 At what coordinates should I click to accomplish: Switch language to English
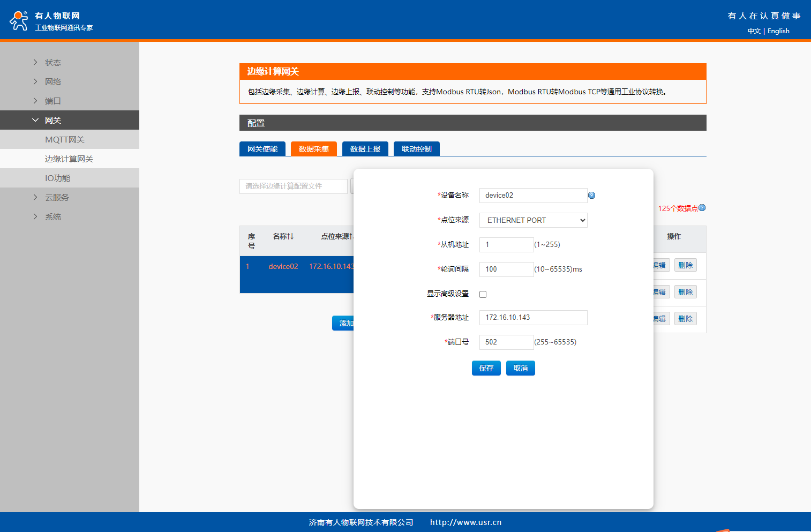[778, 31]
